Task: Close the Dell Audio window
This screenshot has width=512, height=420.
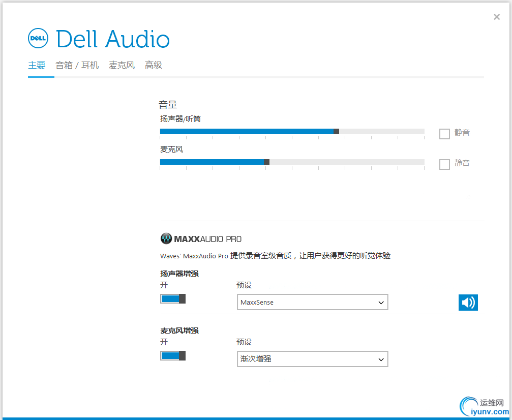Action: pyautogui.click(x=497, y=17)
